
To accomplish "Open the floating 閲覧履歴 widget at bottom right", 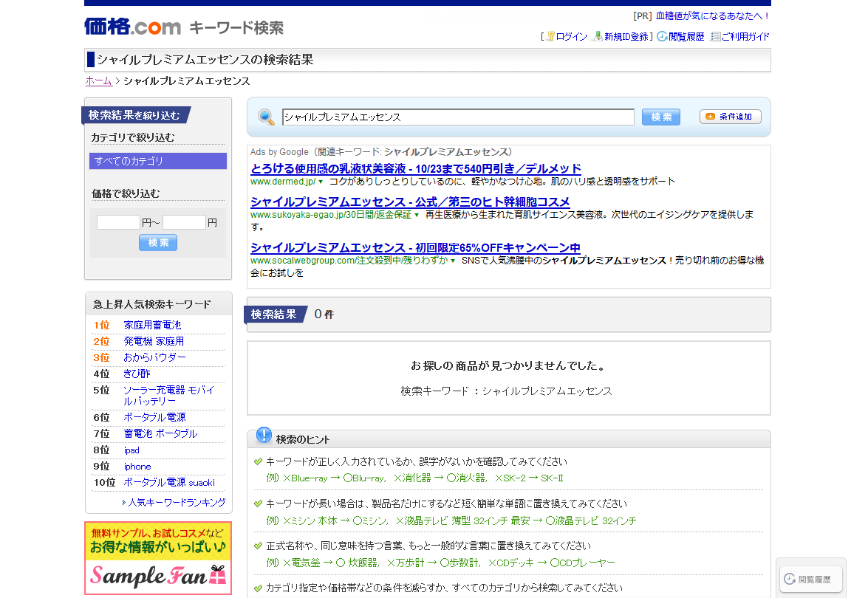I will tap(810, 580).
